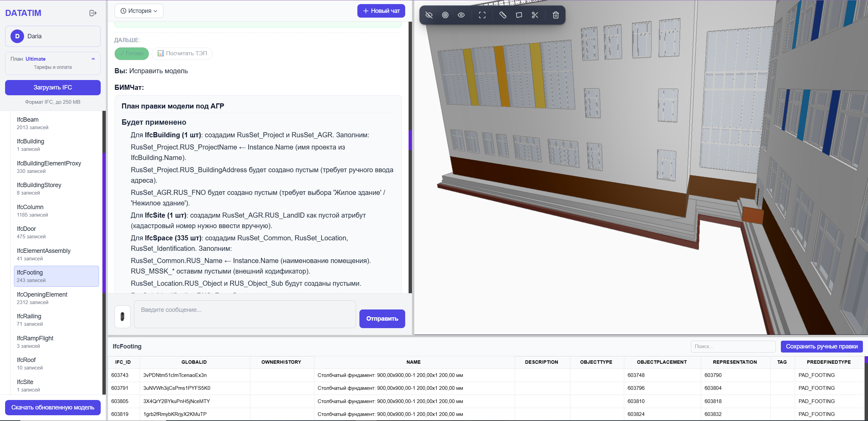Viewport: 868px width, 421px height.
Task: Select IfcBuilding in the class list
Action: 56,145
